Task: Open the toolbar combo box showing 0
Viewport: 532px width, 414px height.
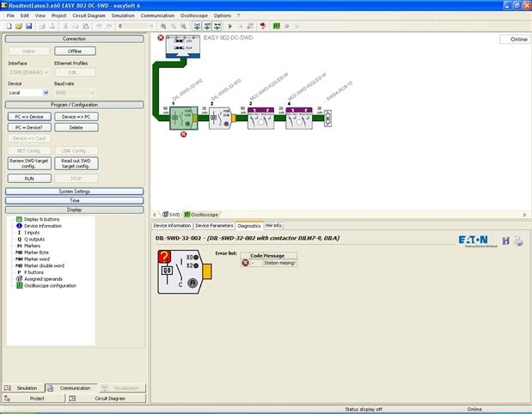Action: 136,26
